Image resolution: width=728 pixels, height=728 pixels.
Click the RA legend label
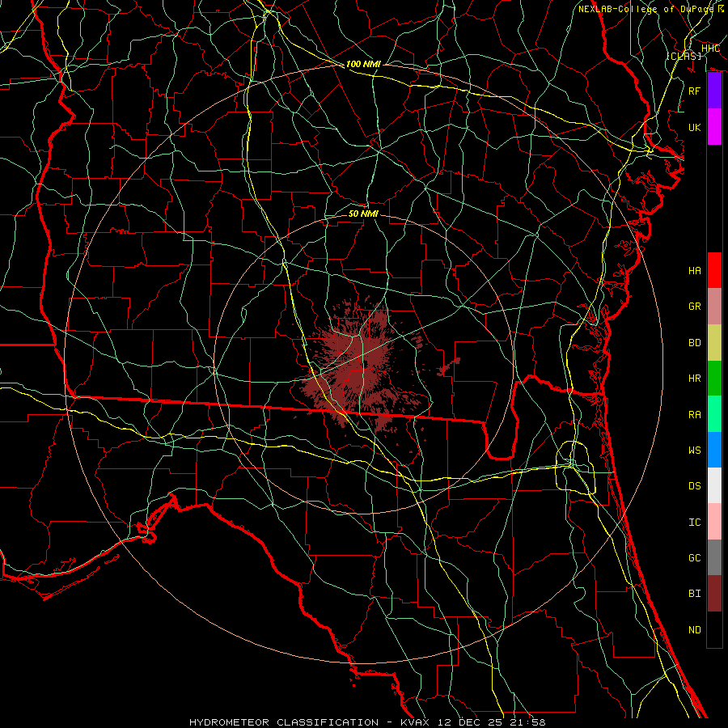coord(695,415)
